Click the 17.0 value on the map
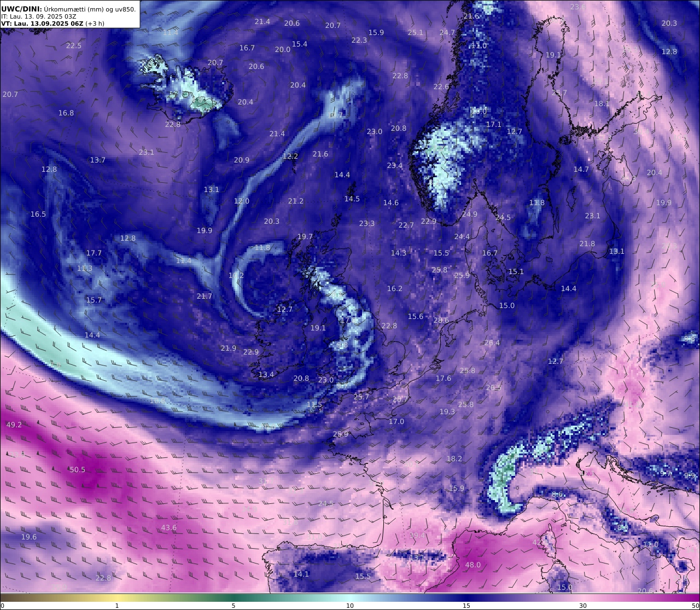The image size is (700, 610). (x=396, y=421)
